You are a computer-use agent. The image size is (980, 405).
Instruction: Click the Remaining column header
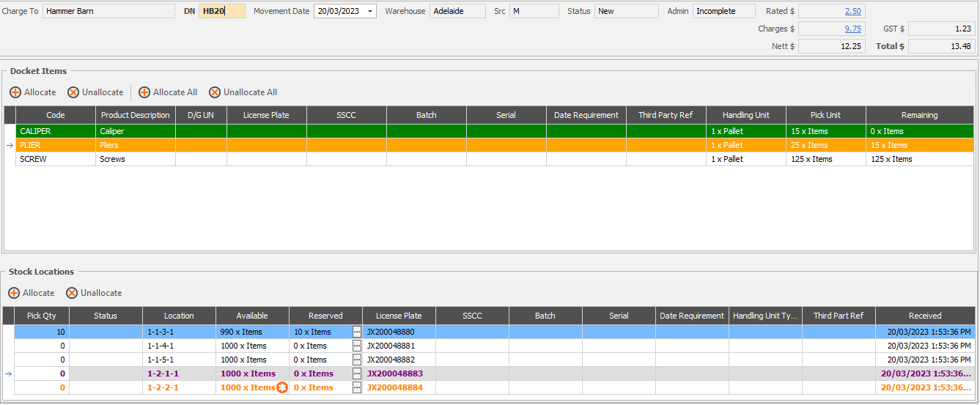pyautogui.click(x=920, y=115)
